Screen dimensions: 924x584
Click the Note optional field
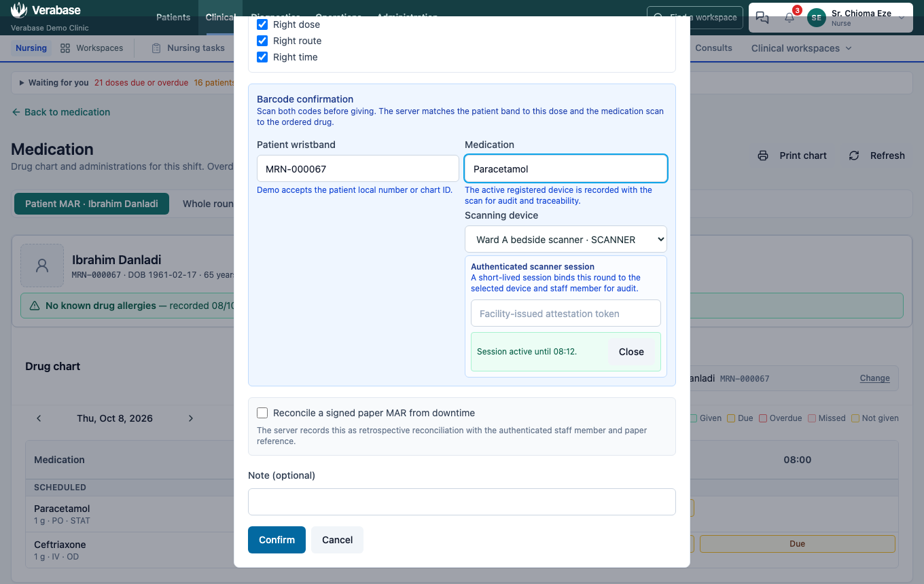(462, 502)
